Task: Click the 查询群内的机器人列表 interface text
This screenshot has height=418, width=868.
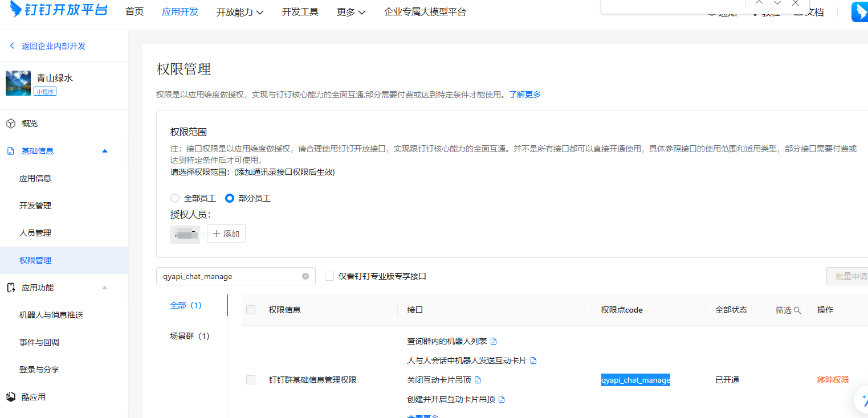Action: 447,341
